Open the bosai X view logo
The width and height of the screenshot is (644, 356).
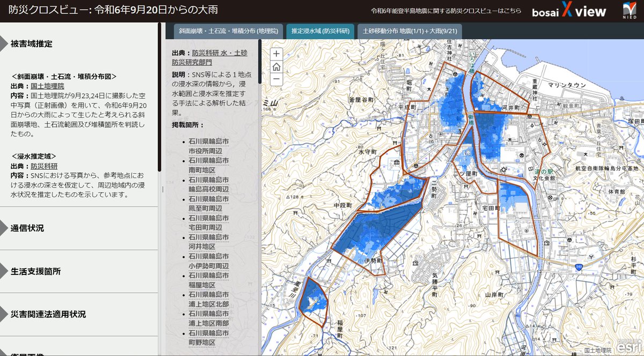coord(569,11)
